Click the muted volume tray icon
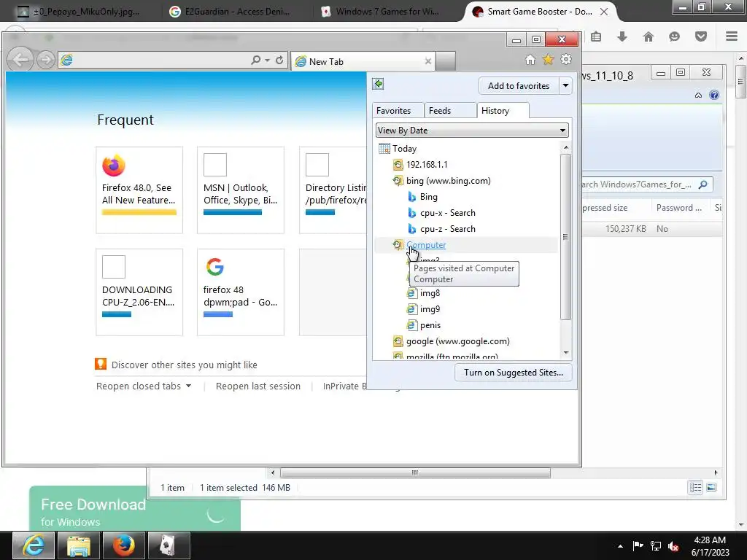Screen dimensions: 747x560 point(673,546)
